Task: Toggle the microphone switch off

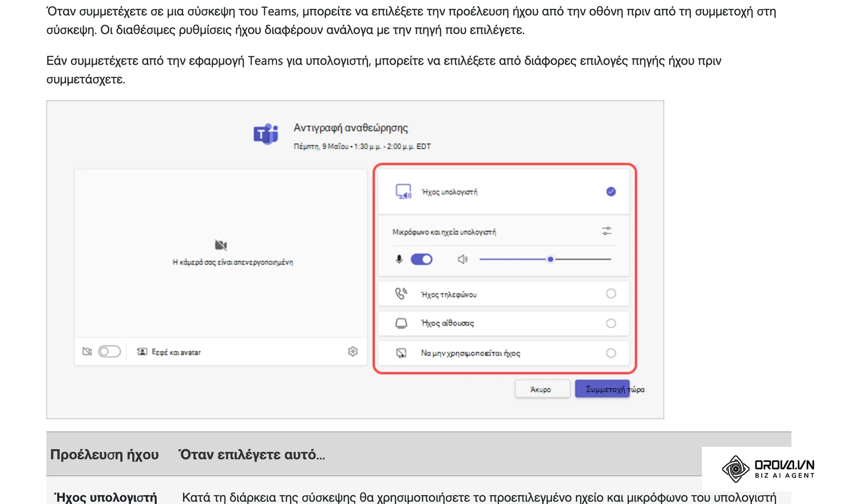Action: click(x=422, y=259)
